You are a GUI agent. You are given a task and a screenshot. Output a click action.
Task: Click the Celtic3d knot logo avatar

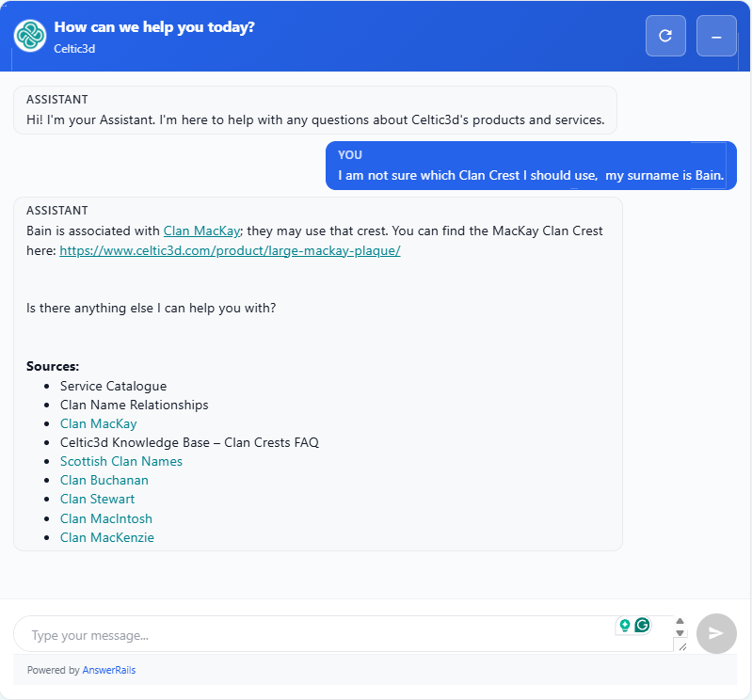30,36
